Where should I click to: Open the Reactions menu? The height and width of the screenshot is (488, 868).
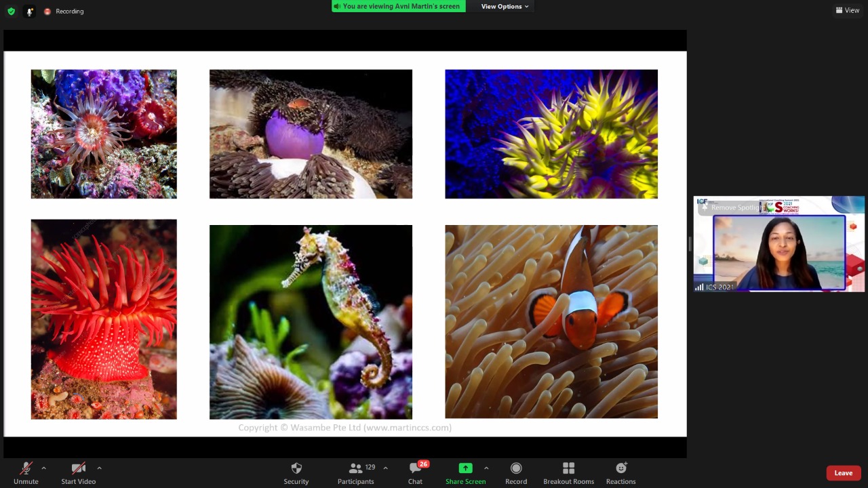coord(620,472)
